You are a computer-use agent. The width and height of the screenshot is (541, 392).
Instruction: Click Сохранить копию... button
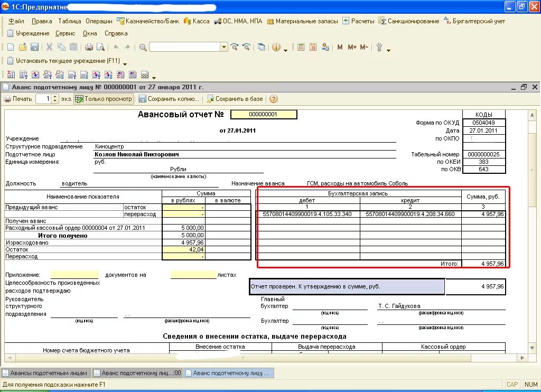tap(169, 99)
